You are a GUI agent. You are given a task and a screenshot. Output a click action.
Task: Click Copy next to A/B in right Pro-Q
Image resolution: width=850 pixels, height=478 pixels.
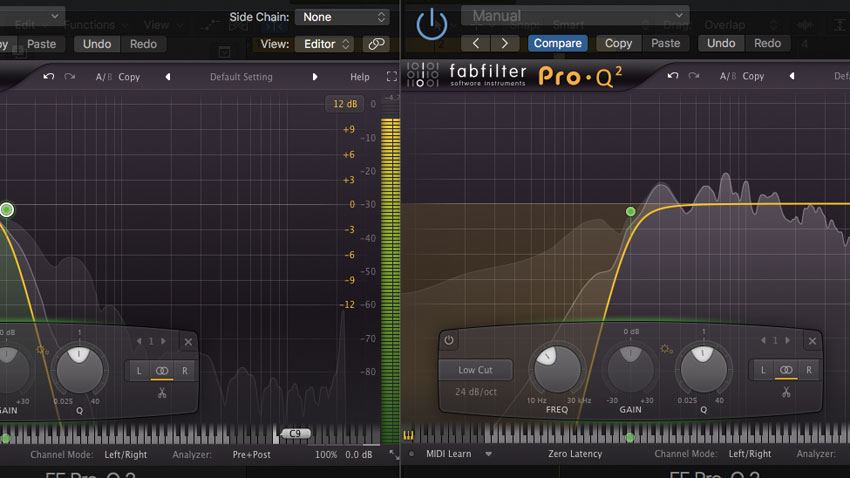pyautogui.click(x=753, y=76)
